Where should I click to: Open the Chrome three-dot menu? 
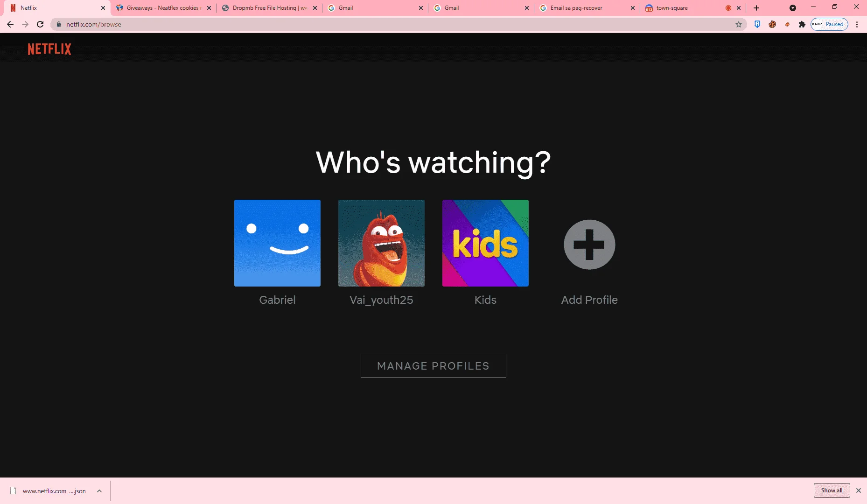coord(857,24)
